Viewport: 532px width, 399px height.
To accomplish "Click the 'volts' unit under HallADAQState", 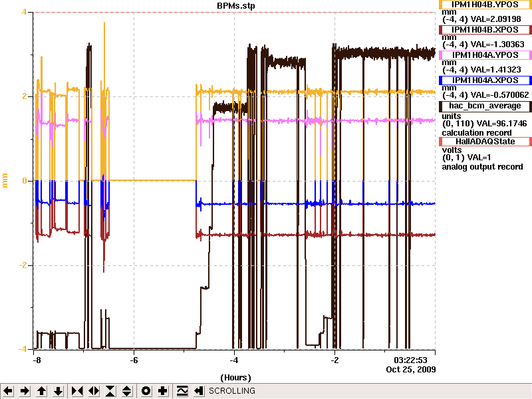I will pos(452,150).
